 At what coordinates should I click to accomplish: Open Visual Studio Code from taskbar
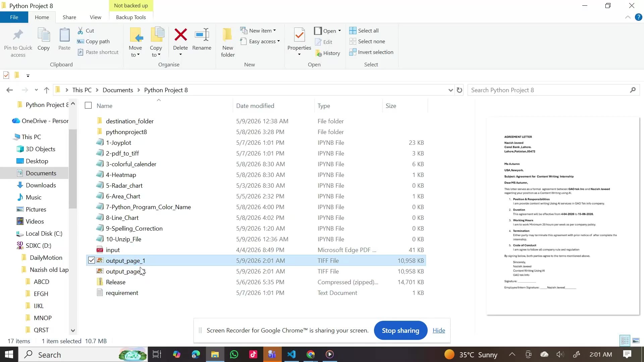coord(291,354)
